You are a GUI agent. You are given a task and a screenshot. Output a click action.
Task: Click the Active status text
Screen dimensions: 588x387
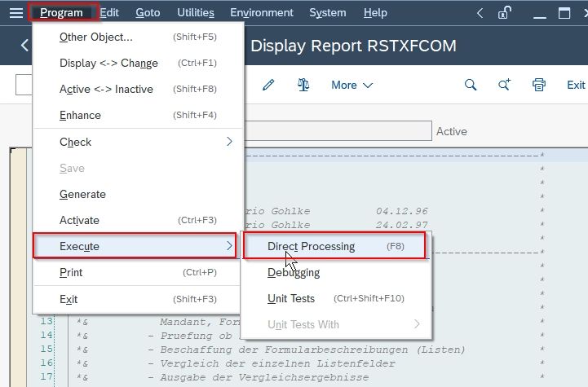(x=452, y=131)
